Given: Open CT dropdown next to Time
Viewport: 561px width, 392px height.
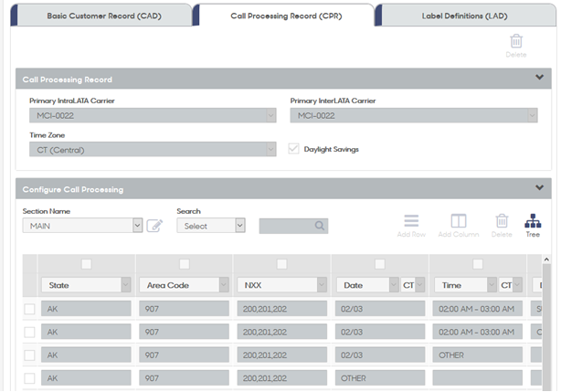Looking at the screenshot, I should pyautogui.click(x=511, y=285).
